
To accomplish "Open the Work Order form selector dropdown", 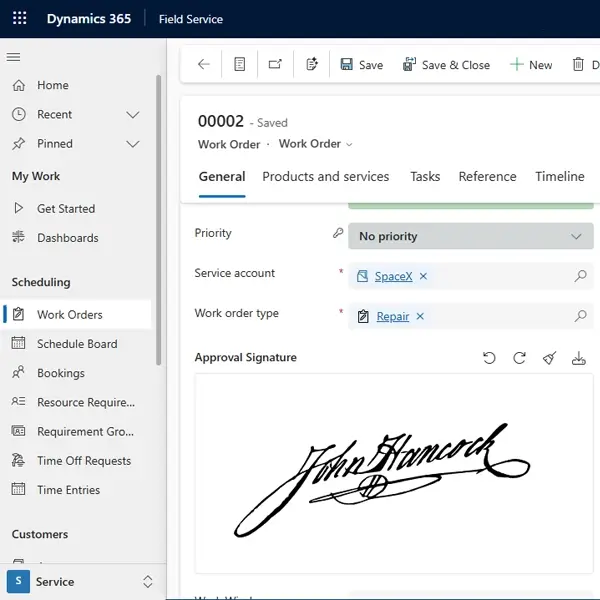I will (x=316, y=144).
